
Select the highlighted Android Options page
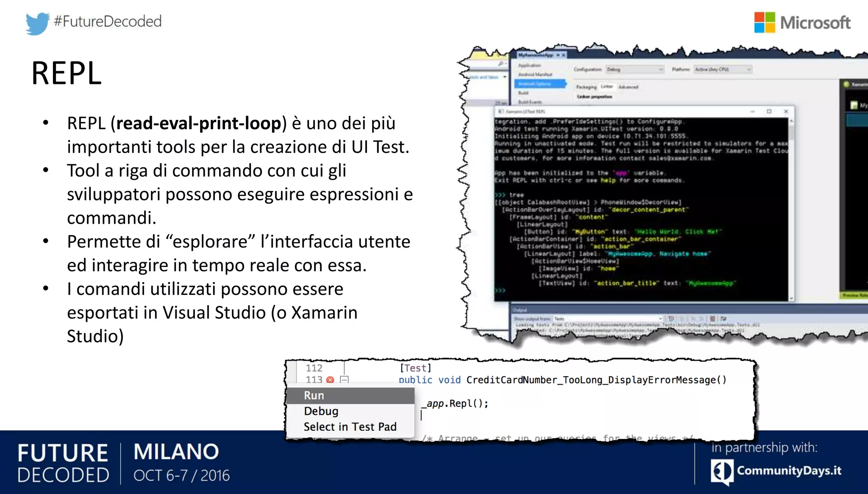tap(540, 84)
